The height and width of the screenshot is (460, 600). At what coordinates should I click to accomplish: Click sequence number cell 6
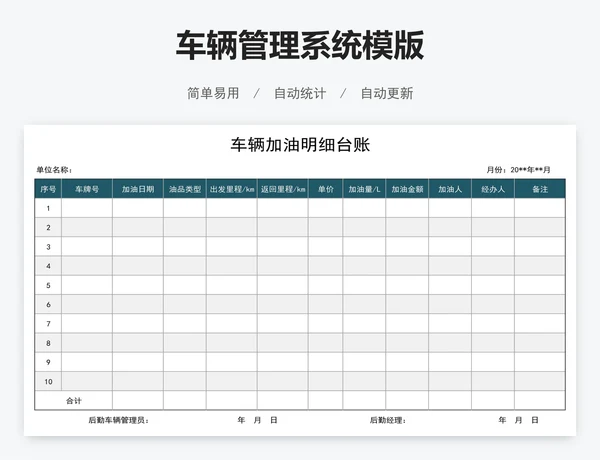(48, 304)
